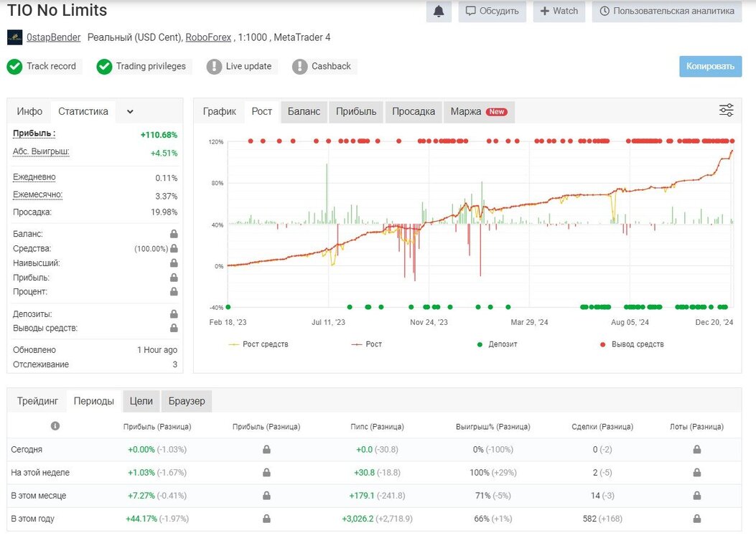Switch to the Инфо tab
756x538 pixels.
click(x=29, y=112)
